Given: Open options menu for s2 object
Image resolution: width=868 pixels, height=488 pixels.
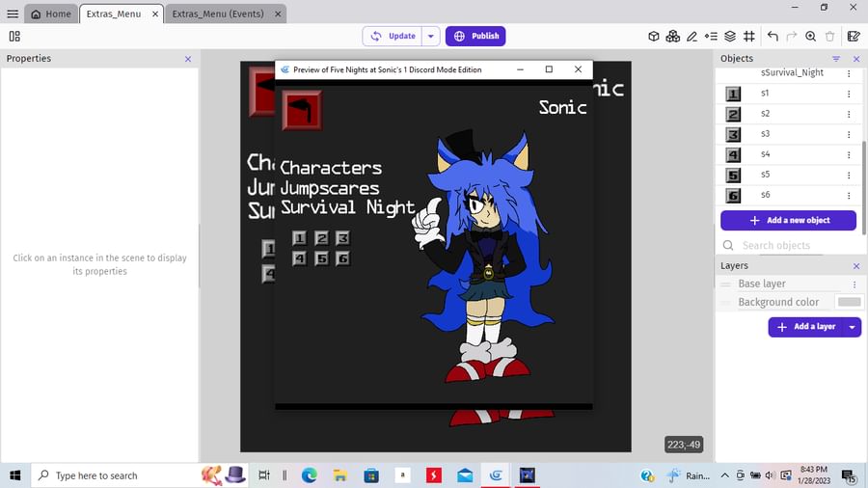Looking at the screenshot, I should click(849, 115).
